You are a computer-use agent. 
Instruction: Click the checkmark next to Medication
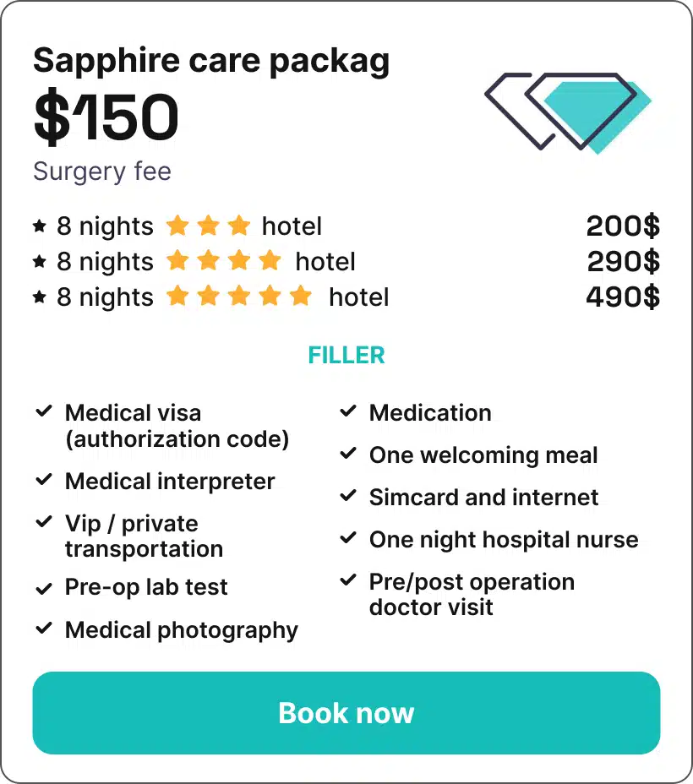(x=348, y=411)
